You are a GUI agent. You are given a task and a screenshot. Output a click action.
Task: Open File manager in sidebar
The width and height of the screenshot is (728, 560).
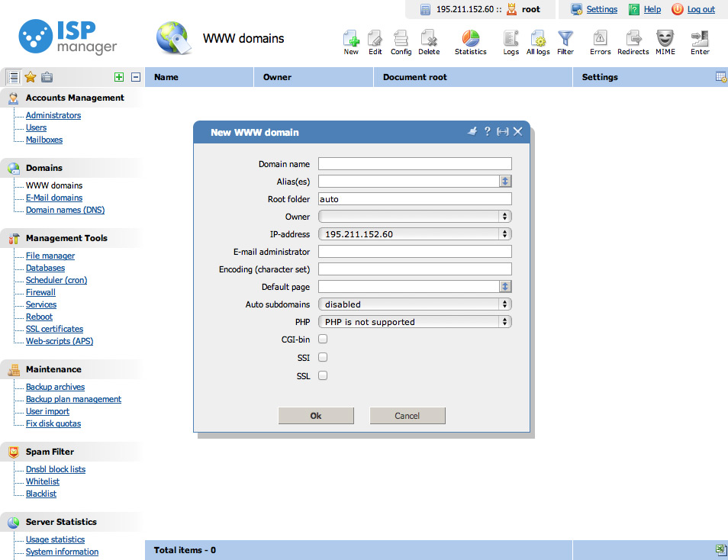[x=50, y=256]
